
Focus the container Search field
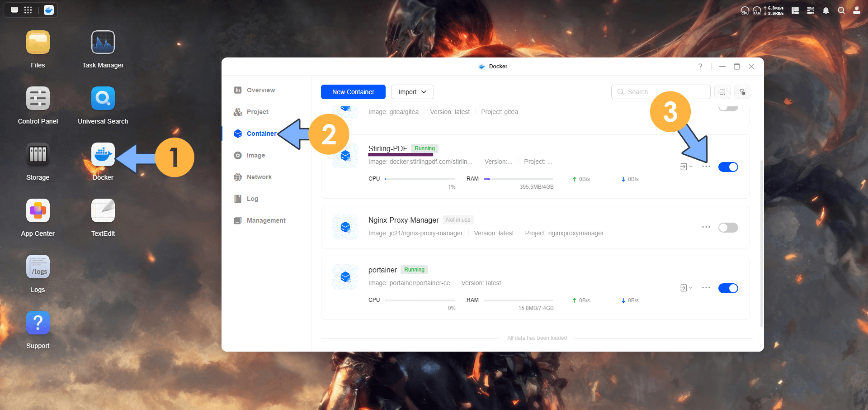[x=661, y=92]
